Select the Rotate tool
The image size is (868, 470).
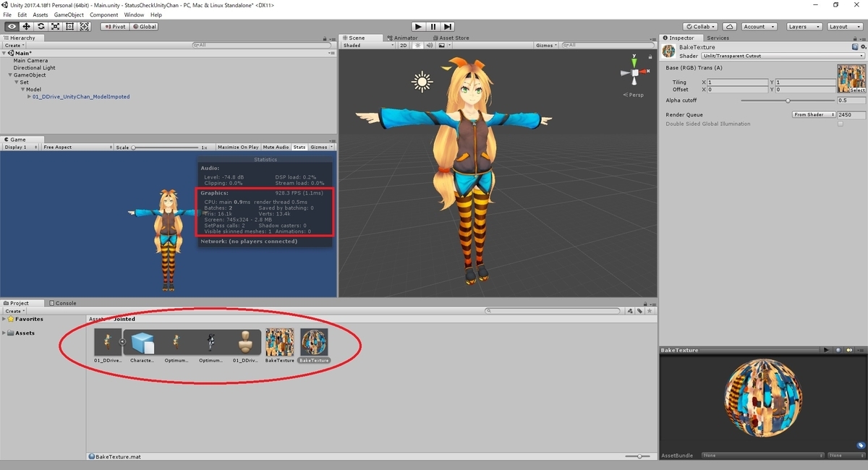[41, 27]
